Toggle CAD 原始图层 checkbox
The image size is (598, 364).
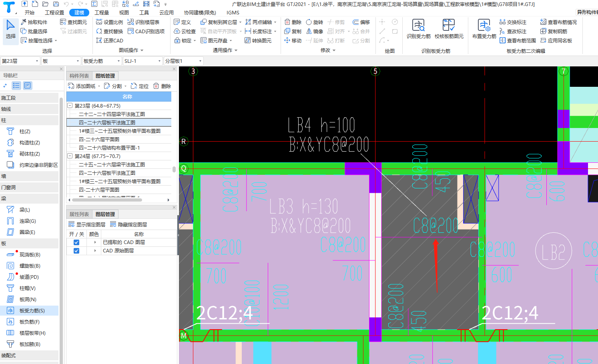76,251
